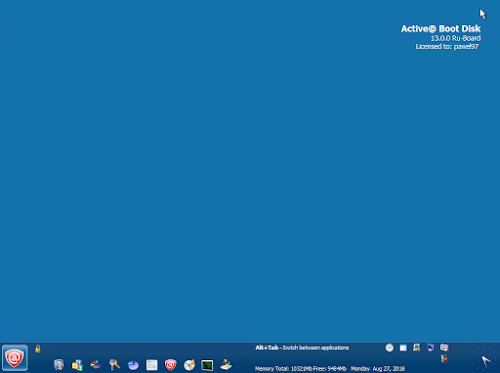Launch the multicolored disk partition icon
The width and height of the screenshot is (500, 373).
click(x=96, y=365)
